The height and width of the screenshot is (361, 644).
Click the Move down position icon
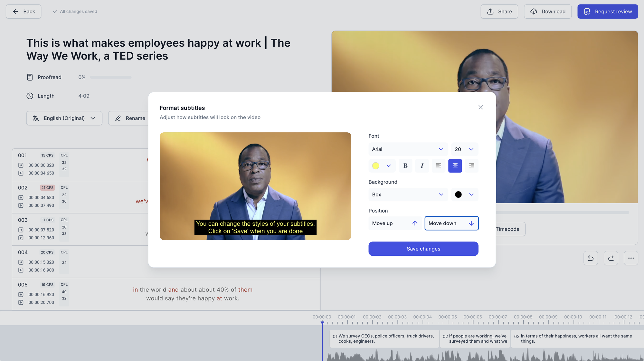click(471, 223)
